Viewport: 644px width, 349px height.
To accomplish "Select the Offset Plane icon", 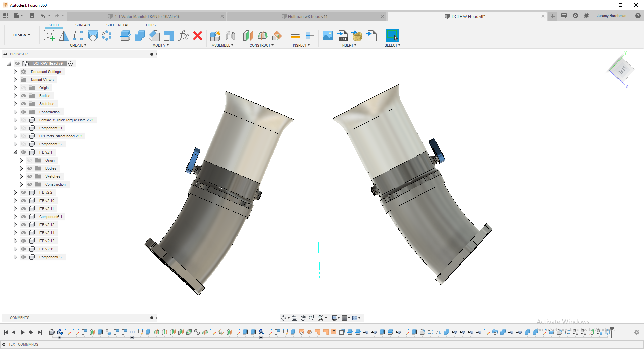I will [248, 36].
